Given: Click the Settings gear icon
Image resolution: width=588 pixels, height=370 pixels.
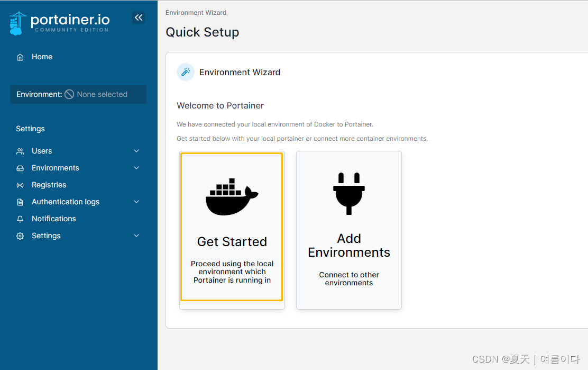Looking at the screenshot, I should [x=20, y=236].
